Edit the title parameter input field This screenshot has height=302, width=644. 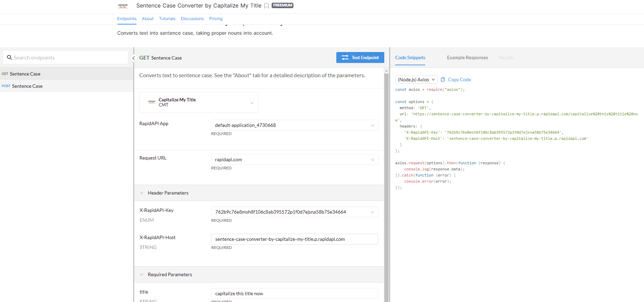(295, 293)
